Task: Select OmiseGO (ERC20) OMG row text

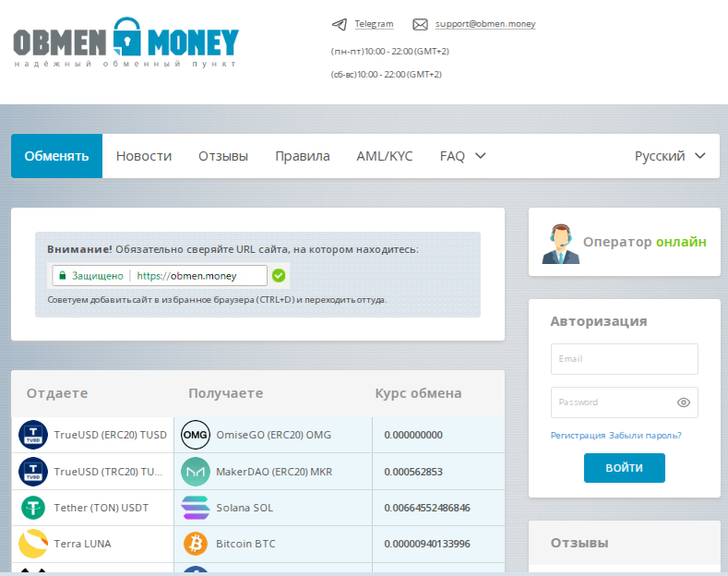Action: coord(274,435)
